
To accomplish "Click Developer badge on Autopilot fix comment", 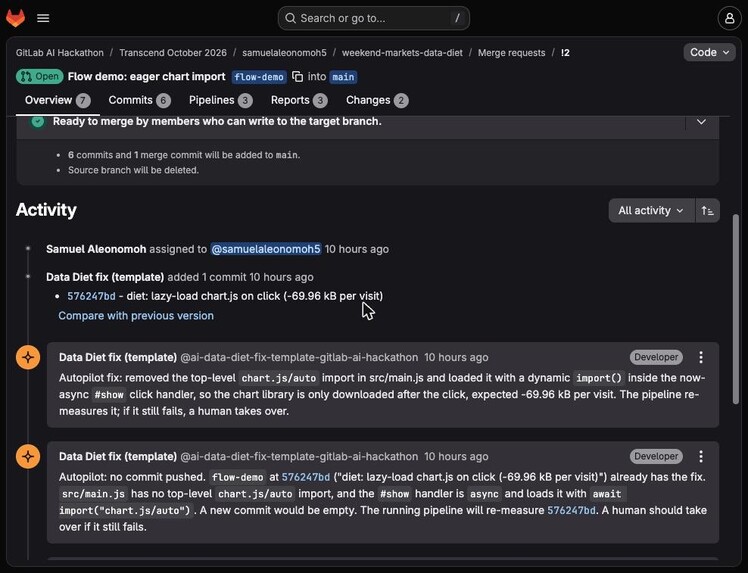I will (656, 357).
